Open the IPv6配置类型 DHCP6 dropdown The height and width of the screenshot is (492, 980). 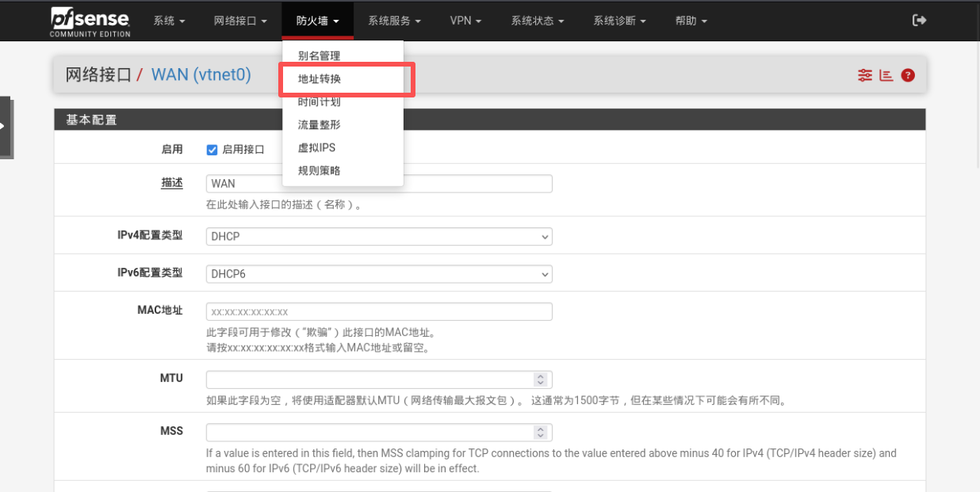[x=378, y=274]
